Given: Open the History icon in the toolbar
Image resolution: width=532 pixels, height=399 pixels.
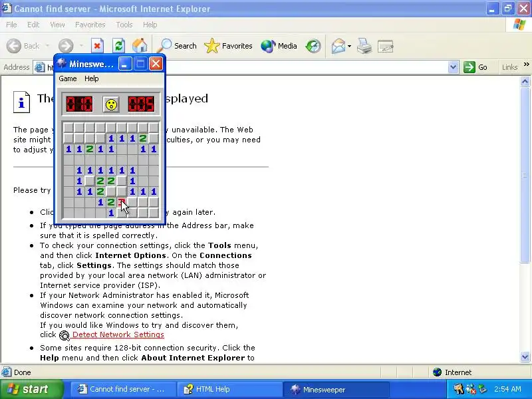Looking at the screenshot, I should 313,46.
